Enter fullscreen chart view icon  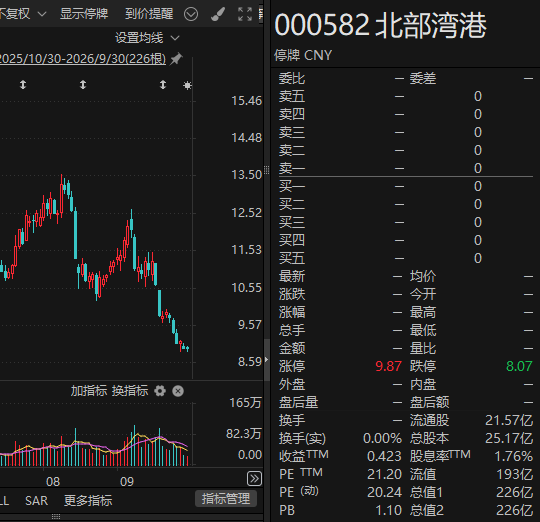tap(245, 14)
